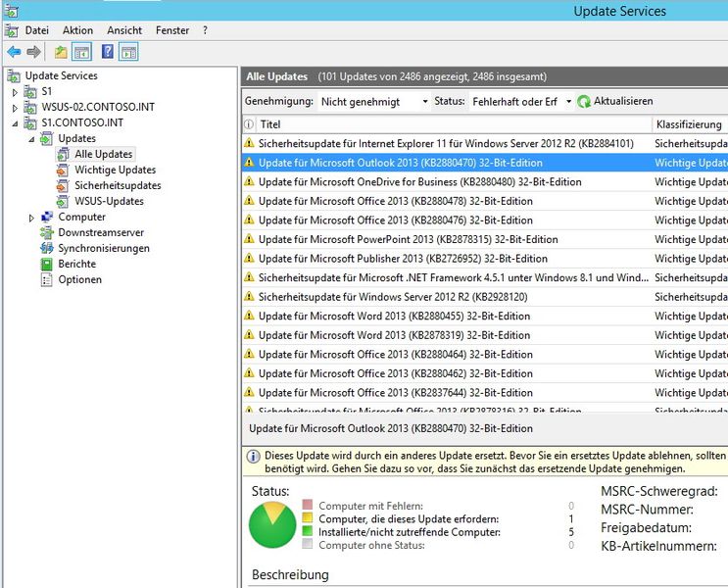Click the status pie chart
The image size is (728, 588).
(272, 525)
